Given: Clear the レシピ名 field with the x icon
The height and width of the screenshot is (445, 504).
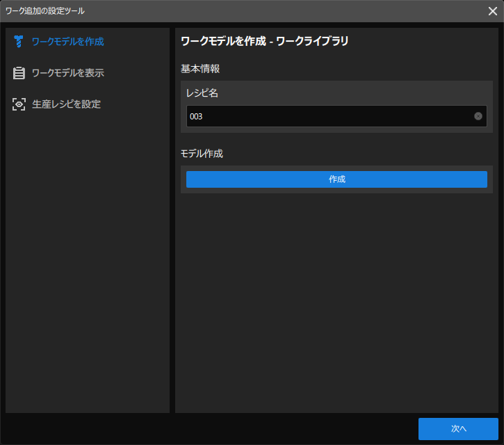Looking at the screenshot, I should [x=478, y=116].
